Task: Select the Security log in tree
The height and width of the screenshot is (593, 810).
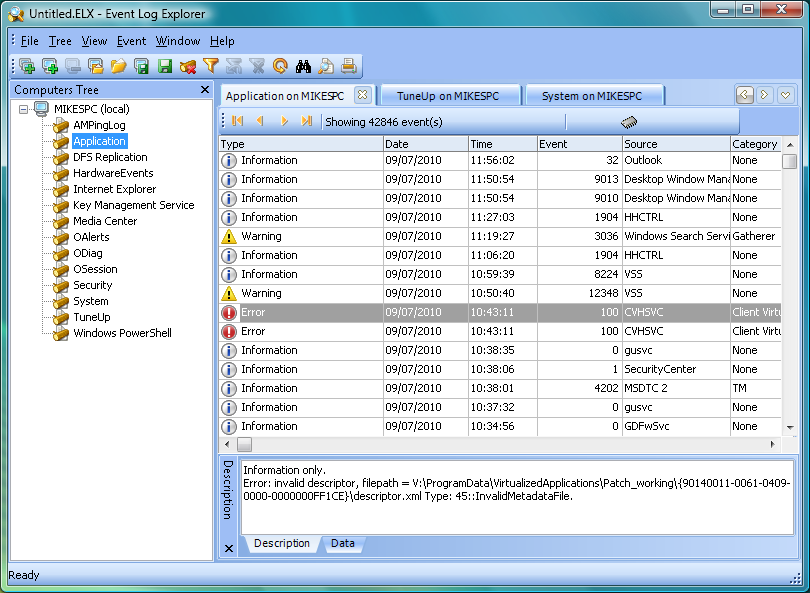Action: pyautogui.click(x=92, y=285)
